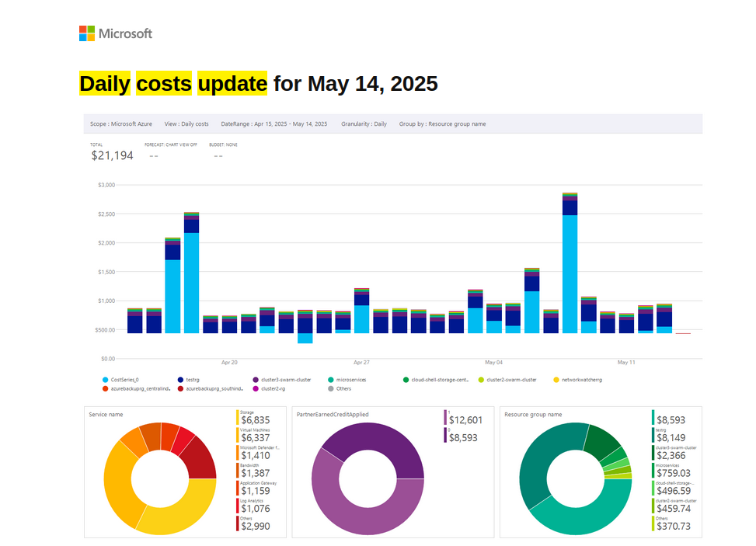The height and width of the screenshot is (546, 756).
Task: Click the $21,194 total cost value
Action: point(113,155)
